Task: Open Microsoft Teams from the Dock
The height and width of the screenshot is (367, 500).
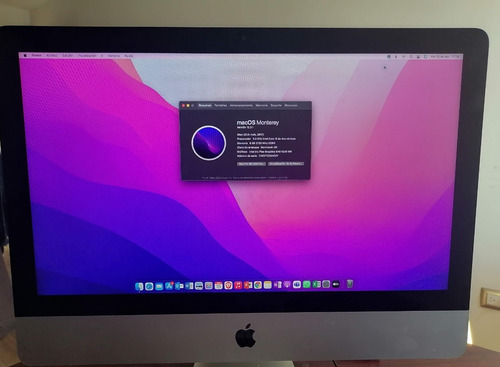Action: click(297, 284)
